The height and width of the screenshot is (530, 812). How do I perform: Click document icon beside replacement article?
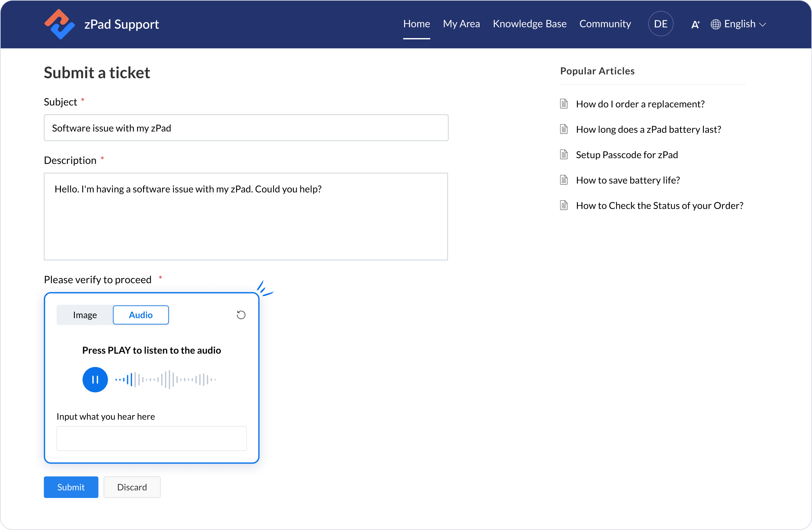click(564, 104)
